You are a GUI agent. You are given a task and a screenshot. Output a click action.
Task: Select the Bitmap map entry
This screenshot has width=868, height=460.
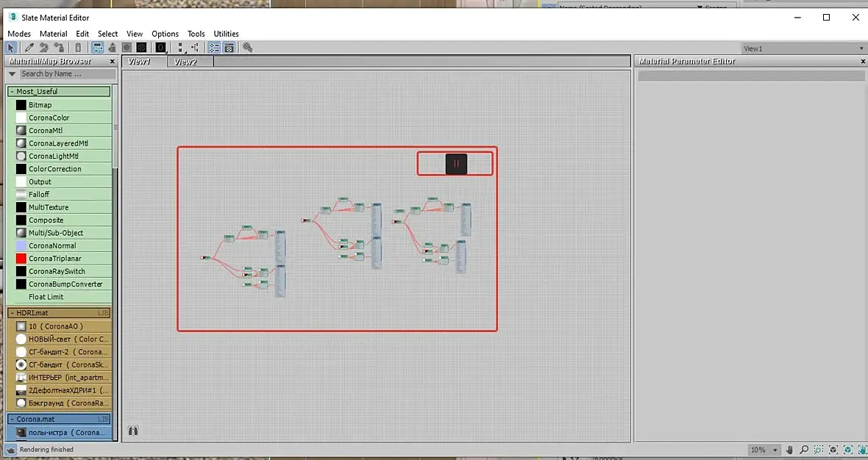(x=63, y=104)
